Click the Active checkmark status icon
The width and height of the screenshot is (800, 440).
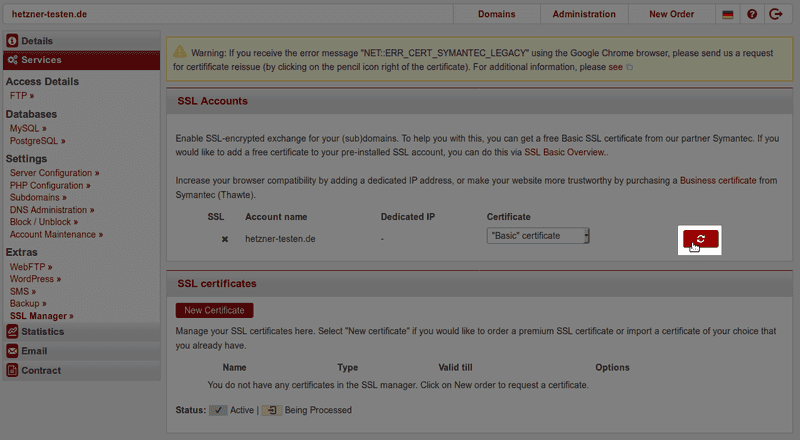tap(218, 410)
